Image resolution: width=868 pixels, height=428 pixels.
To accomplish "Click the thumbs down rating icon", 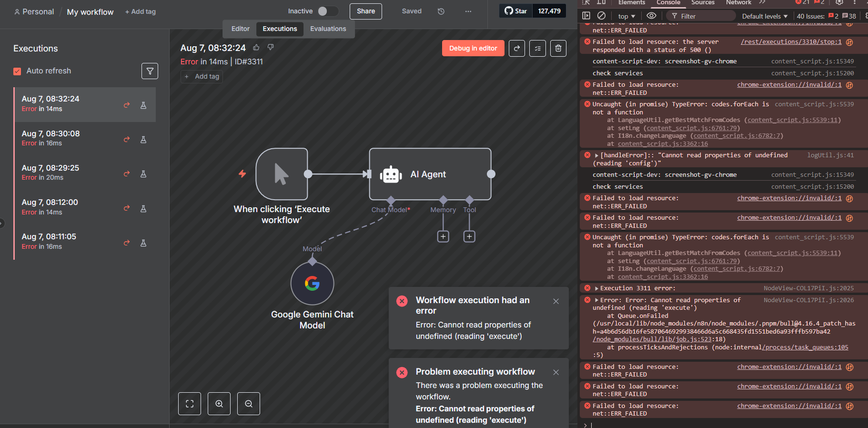I will click(271, 47).
